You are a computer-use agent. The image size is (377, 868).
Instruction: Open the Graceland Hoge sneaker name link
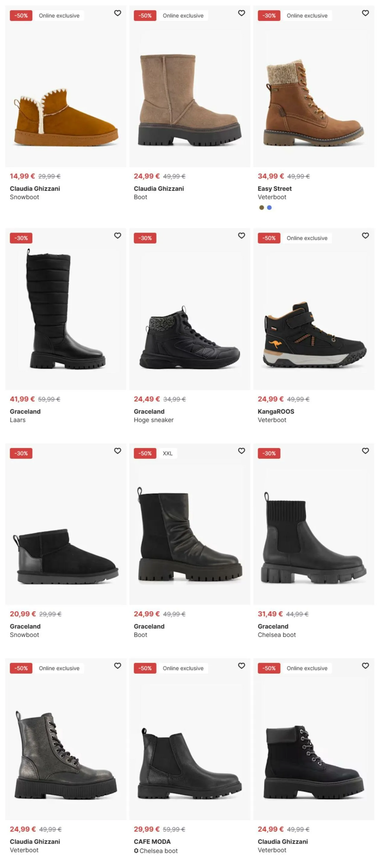tap(154, 420)
